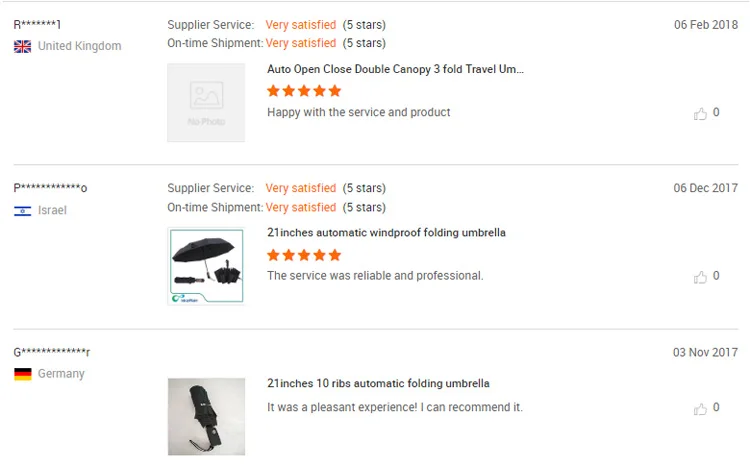
Task: Like the Israel reviewer's feedback
Action: click(700, 277)
